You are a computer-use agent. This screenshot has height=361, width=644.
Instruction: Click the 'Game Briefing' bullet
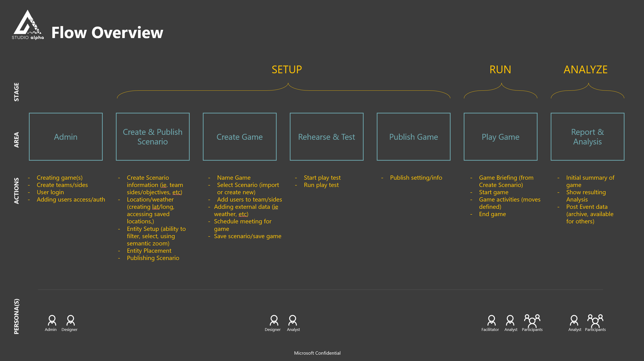[x=506, y=181]
